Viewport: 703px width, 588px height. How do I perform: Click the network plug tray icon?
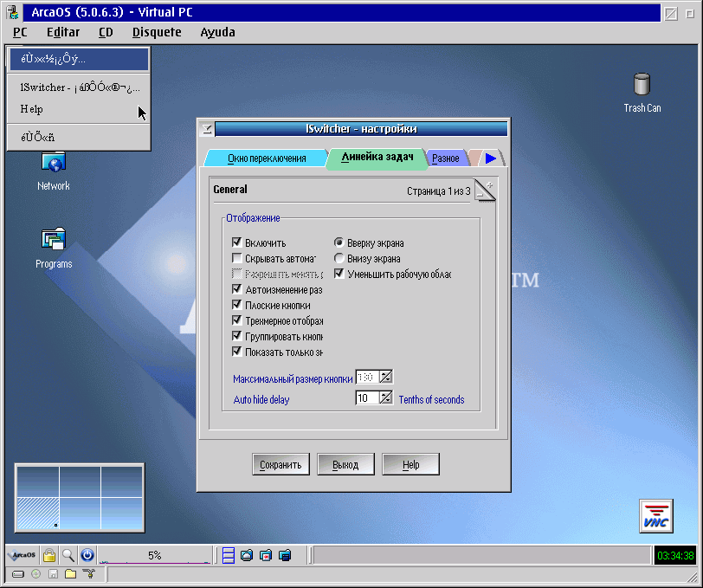pyautogui.click(x=89, y=573)
